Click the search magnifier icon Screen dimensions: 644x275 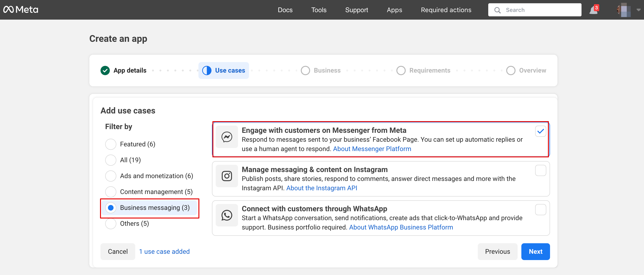pyautogui.click(x=498, y=10)
